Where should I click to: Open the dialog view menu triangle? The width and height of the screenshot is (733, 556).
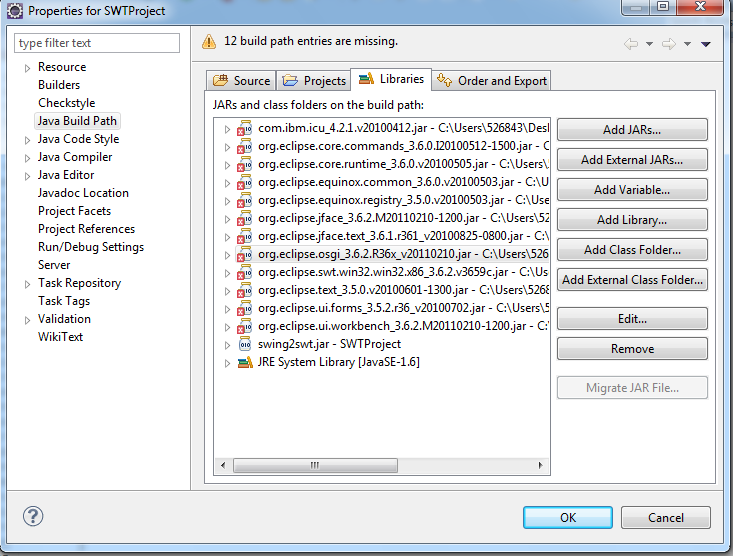(x=706, y=44)
